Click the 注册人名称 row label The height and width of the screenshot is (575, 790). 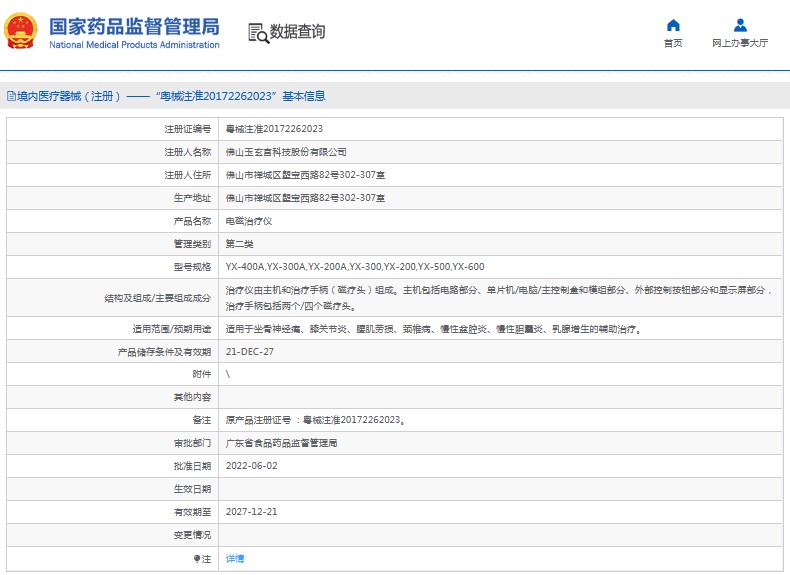[187, 152]
